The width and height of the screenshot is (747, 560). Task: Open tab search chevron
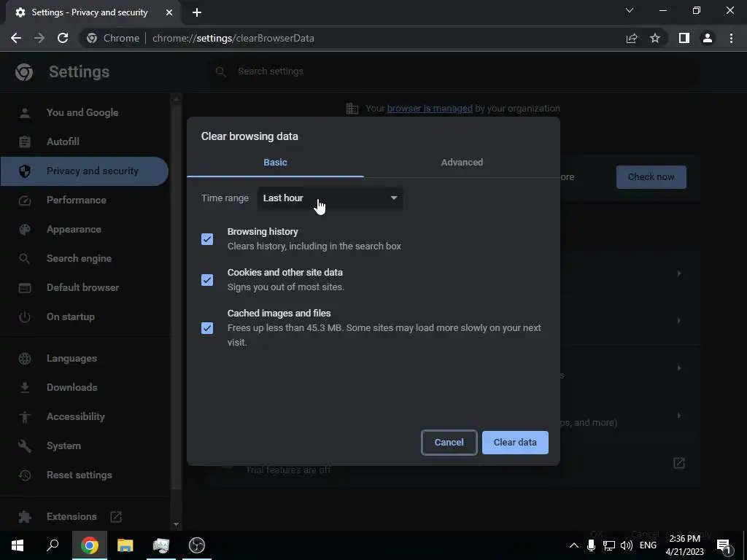click(630, 10)
